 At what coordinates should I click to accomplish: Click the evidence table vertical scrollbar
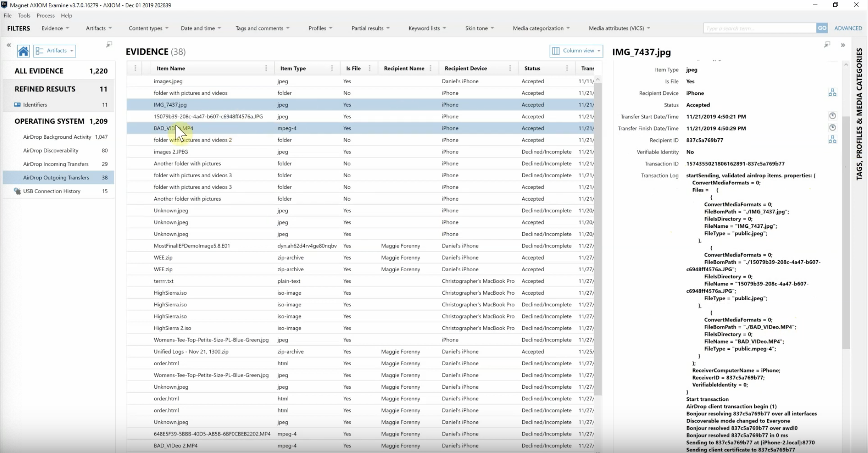pyautogui.click(x=598, y=238)
